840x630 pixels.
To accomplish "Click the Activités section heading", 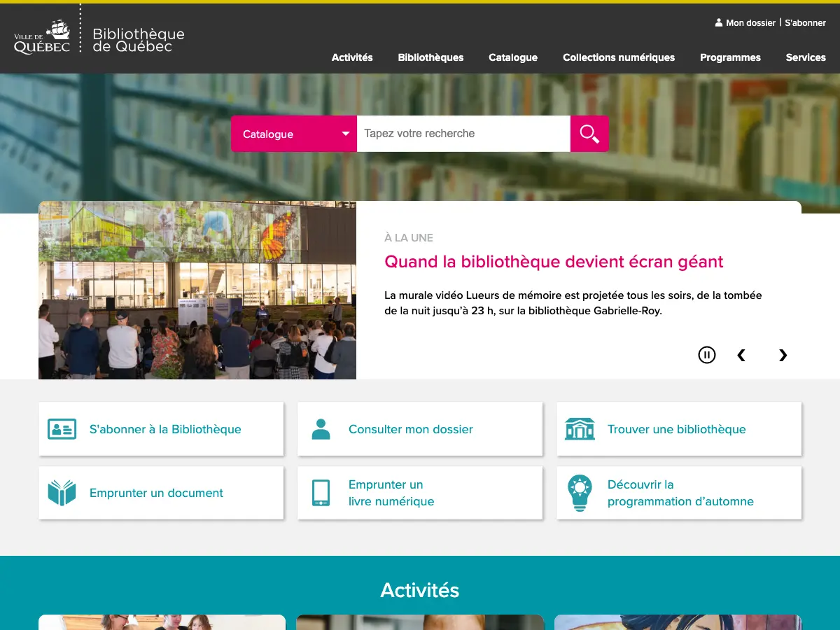I will point(420,590).
